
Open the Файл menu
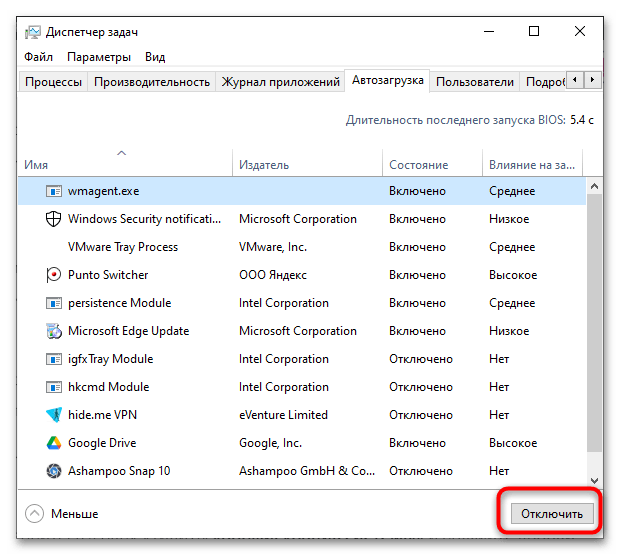point(38,57)
